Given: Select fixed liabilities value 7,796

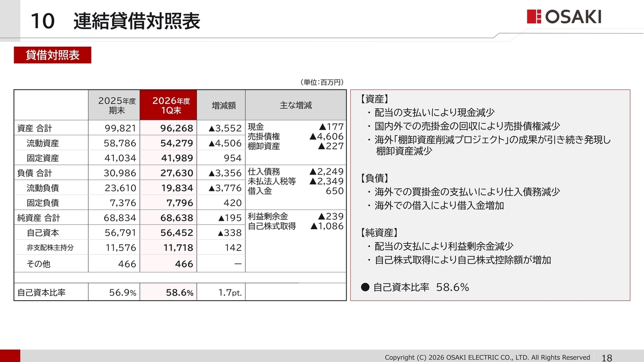Looking at the screenshot, I should (180, 203).
